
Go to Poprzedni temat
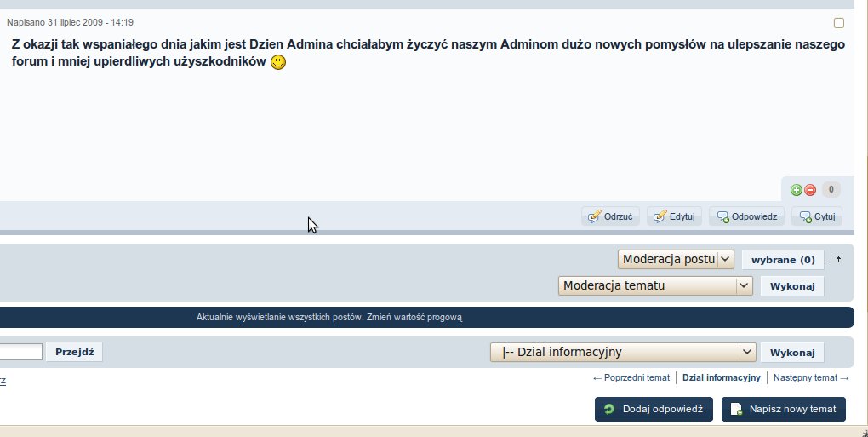point(631,377)
